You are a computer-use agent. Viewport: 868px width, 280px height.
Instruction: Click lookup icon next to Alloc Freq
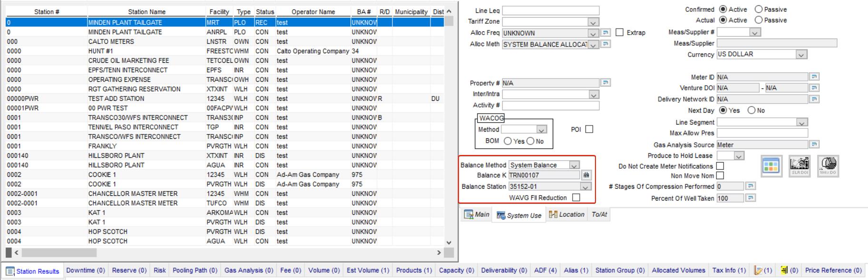[605, 33]
